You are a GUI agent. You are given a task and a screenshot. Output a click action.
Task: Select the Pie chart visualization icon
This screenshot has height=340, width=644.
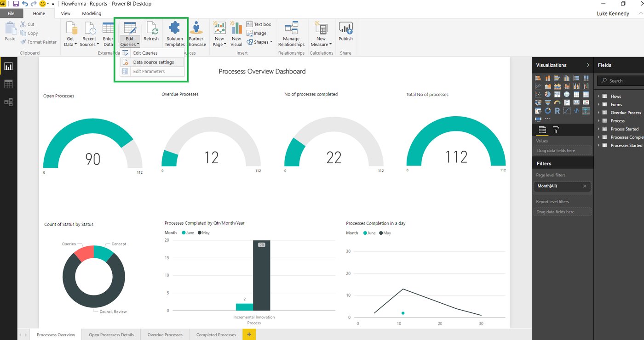click(x=547, y=94)
